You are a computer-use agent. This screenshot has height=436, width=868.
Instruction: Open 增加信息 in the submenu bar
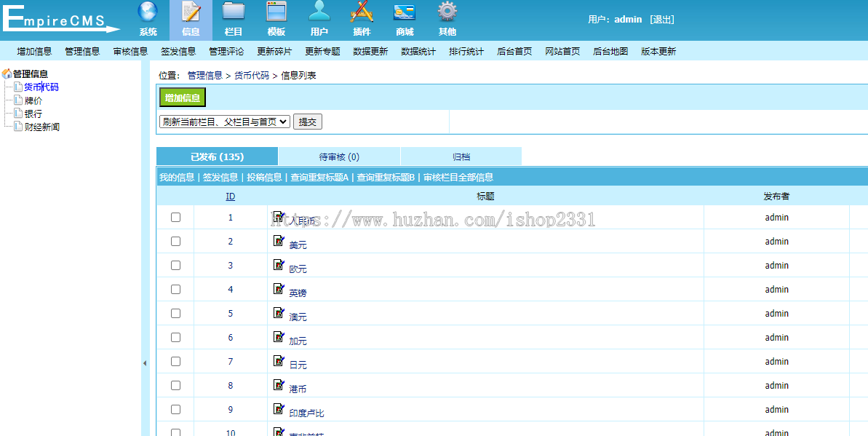[x=34, y=51]
